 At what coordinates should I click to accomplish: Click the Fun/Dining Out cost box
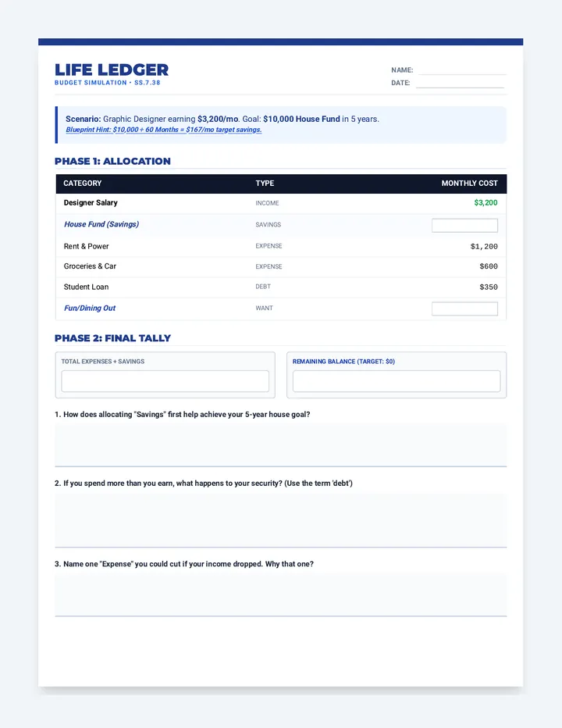(464, 309)
